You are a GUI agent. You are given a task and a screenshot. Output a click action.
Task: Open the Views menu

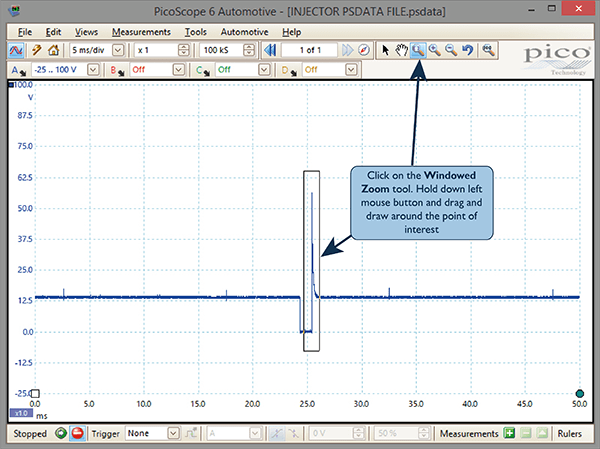[x=86, y=32]
